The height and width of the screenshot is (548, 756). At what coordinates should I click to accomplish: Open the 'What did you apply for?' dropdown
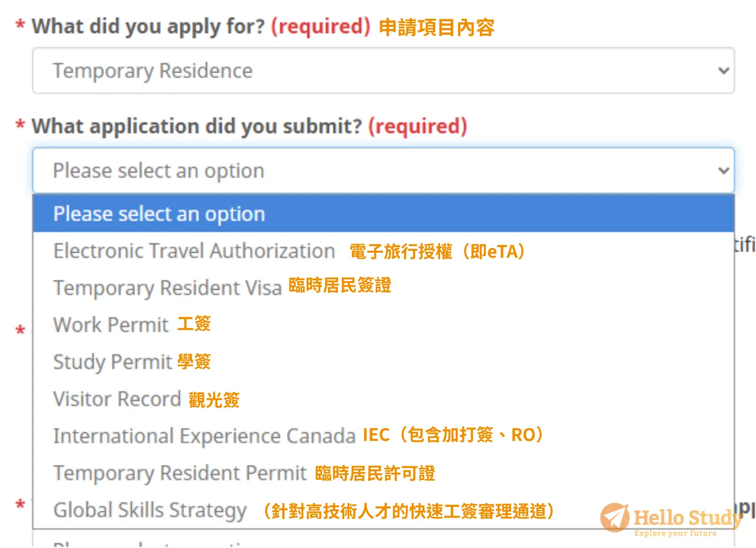pos(383,71)
